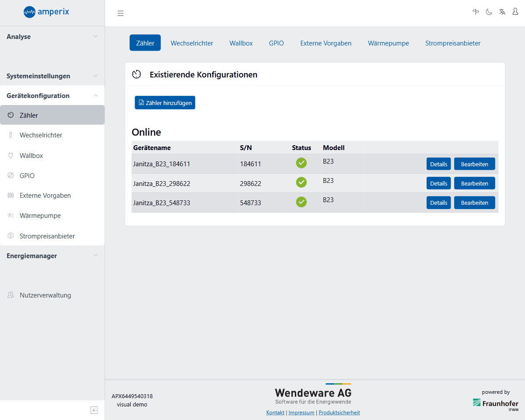Open the user profile icon
The height and width of the screenshot is (420, 525).
click(x=515, y=12)
